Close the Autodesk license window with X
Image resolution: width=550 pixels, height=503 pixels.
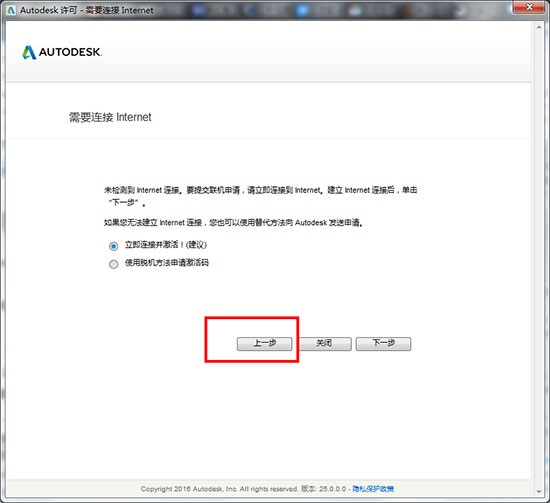pyautogui.click(x=529, y=7)
